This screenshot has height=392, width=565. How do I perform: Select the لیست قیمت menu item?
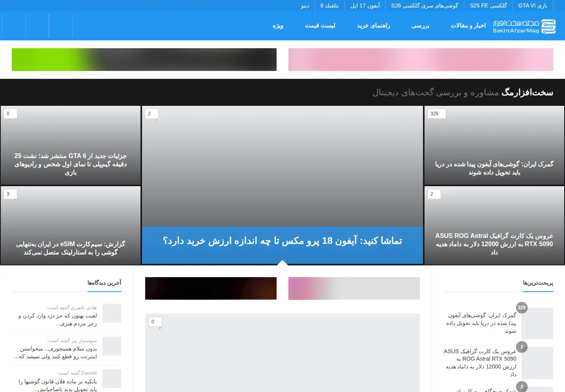320,25
